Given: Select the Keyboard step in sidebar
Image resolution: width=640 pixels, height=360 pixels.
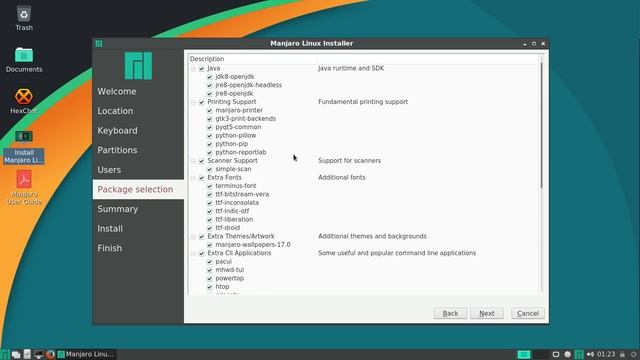Looking at the screenshot, I should (118, 131).
